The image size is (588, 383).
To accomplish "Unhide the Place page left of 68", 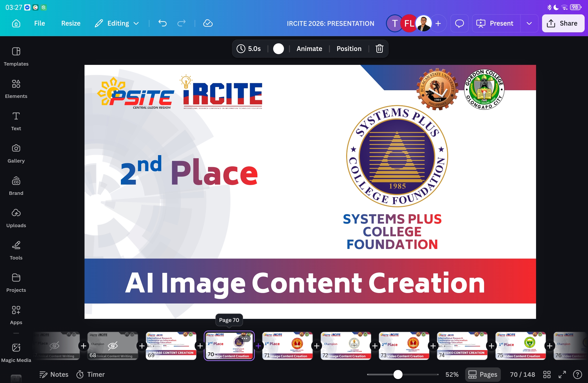I will (54, 346).
